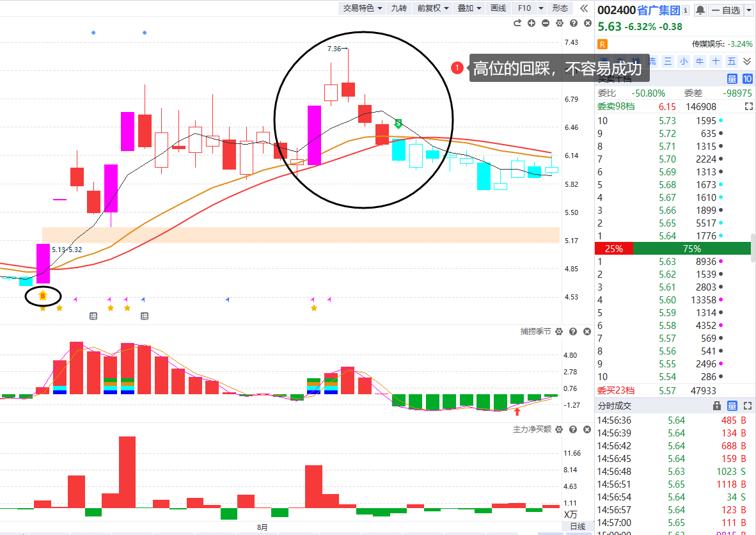Image resolution: width=756 pixels, height=535 pixels.
Task: Click the 委买23档 summary row label
Action: tap(616, 391)
